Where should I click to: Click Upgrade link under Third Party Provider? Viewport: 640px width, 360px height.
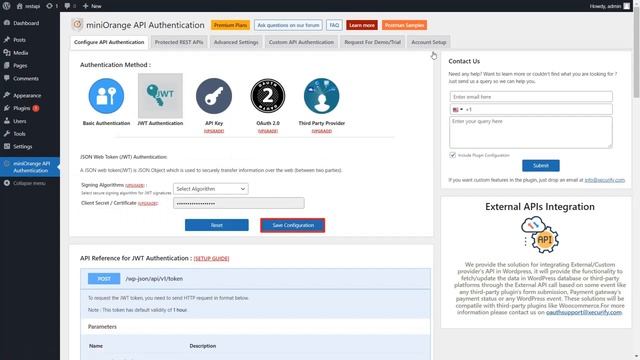[322, 131]
